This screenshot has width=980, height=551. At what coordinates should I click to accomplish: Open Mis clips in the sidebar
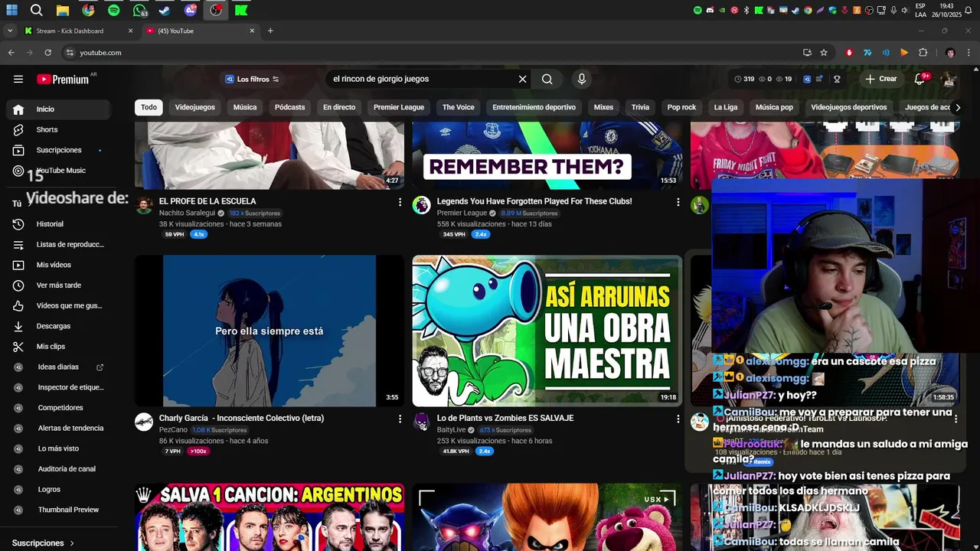tap(60, 347)
